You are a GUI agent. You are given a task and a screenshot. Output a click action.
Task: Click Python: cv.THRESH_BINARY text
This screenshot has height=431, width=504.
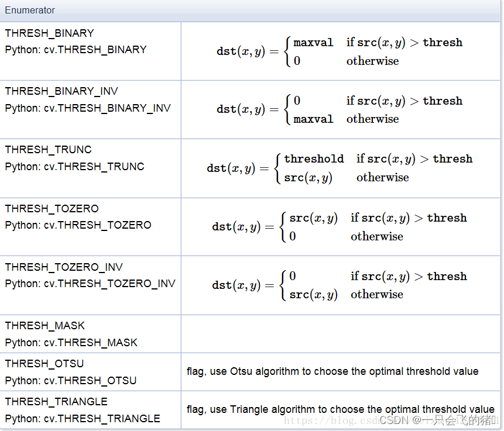pos(76,50)
